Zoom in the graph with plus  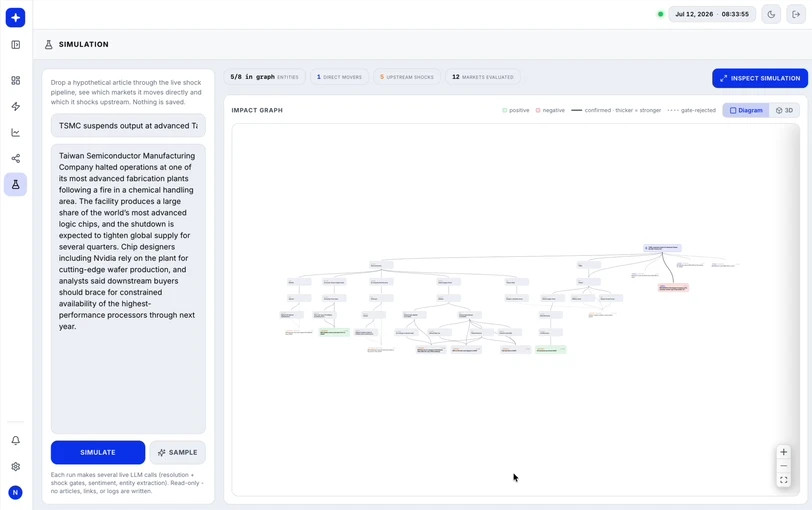(x=784, y=452)
